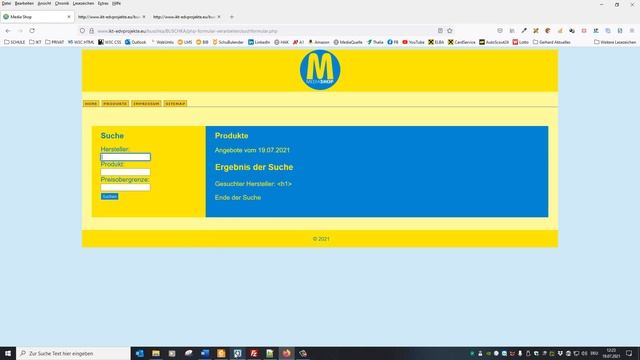This screenshot has height=360, width=640.
Task: Open the Chronik menu
Action: 62,3
